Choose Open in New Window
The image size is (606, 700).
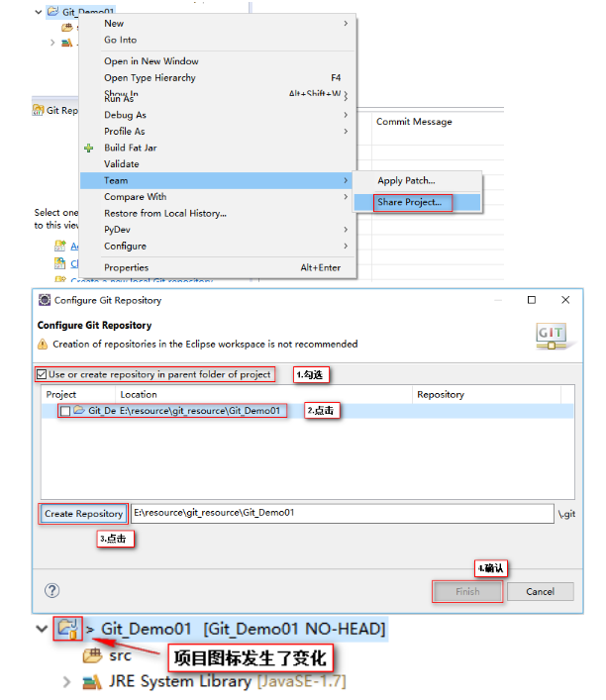point(218,61)
